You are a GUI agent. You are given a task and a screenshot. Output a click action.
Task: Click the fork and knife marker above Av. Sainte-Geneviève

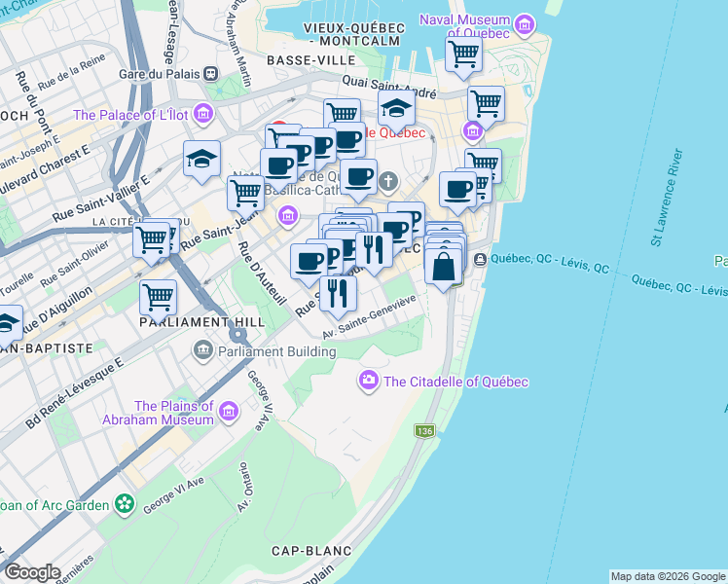338,297
